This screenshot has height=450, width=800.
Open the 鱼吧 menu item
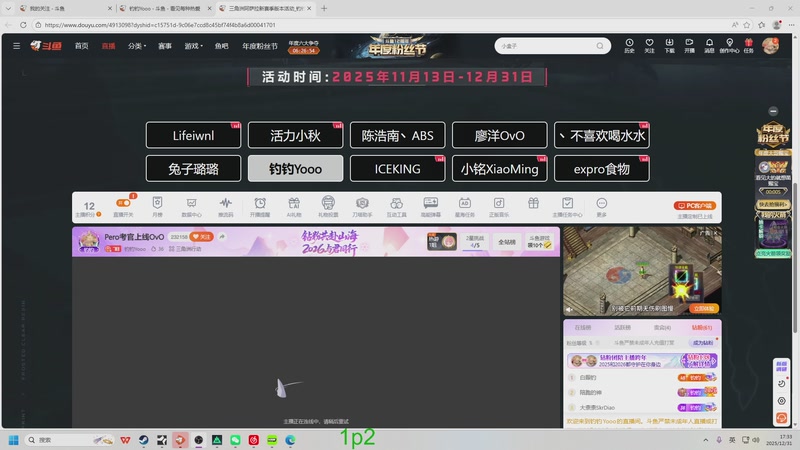coord(221,46)
